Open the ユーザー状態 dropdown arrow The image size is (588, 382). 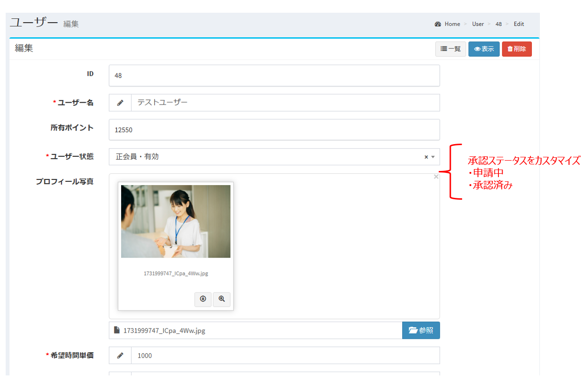(x=433, y=157)
